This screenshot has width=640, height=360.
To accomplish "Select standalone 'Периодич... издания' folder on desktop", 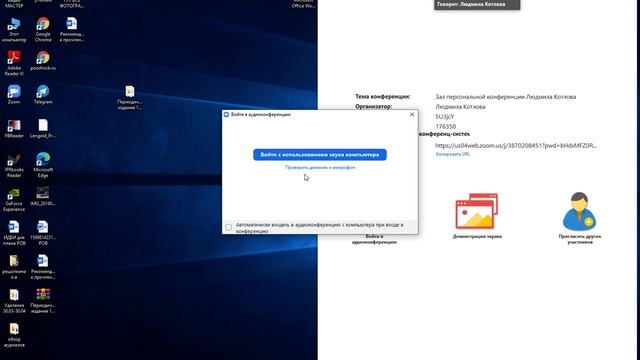I will point(130,98).
